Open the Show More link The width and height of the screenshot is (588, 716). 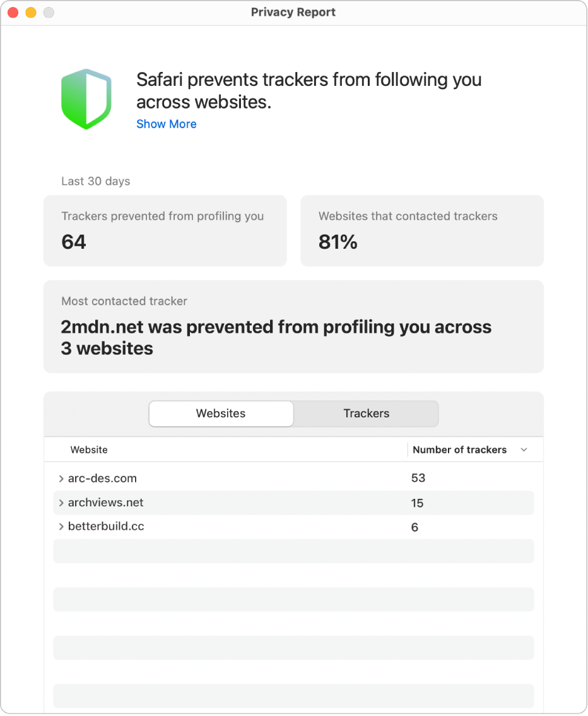click(166, 124)
